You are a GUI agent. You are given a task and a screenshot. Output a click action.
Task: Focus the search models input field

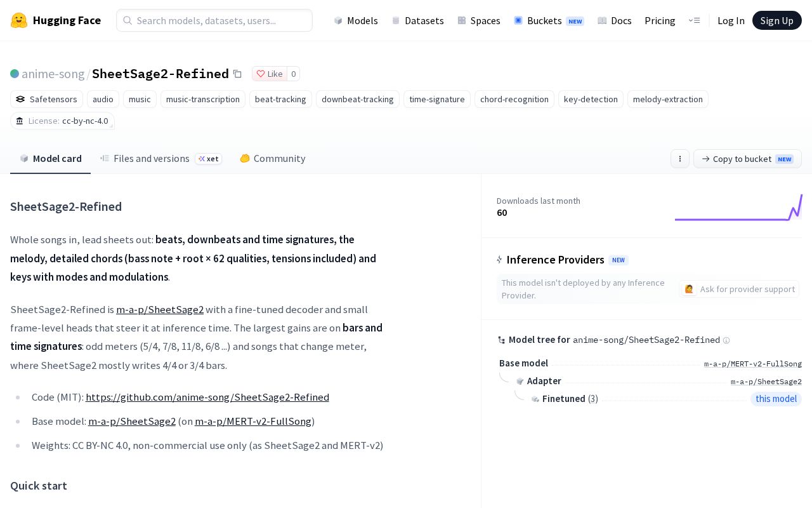coord(214,20)
